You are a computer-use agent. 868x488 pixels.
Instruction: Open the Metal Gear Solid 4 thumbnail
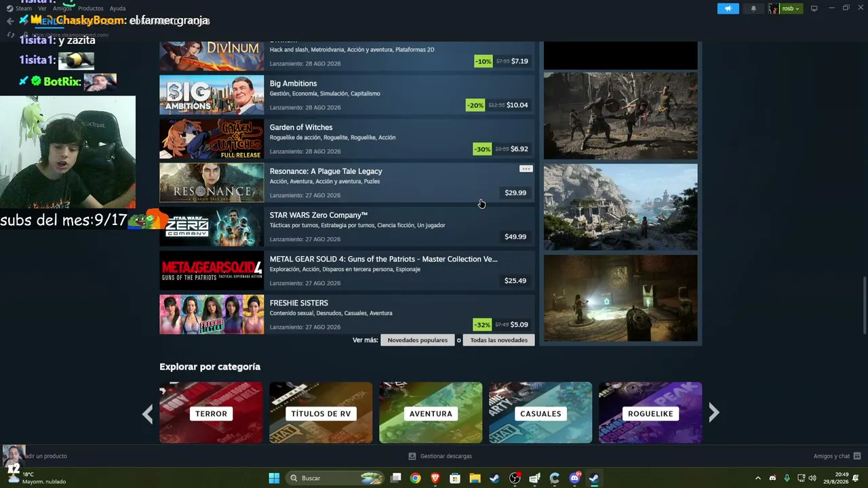[x=212, y=270]
